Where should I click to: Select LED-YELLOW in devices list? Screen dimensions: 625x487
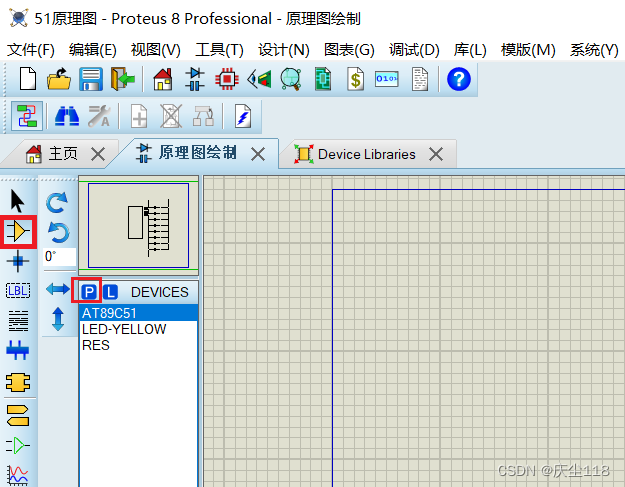click(138, 329)
